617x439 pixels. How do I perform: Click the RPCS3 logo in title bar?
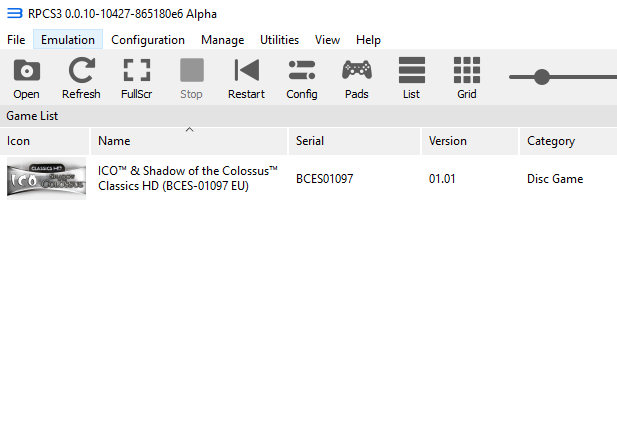[x=15, y=13]
